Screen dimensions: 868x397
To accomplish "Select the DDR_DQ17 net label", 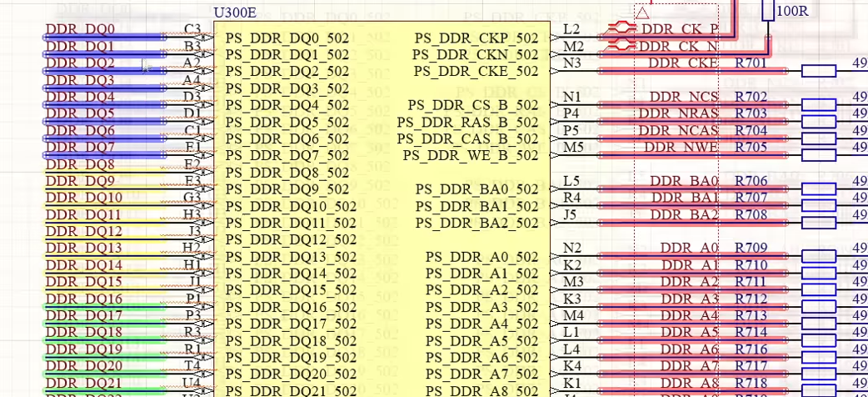I will tap(83, 315).
